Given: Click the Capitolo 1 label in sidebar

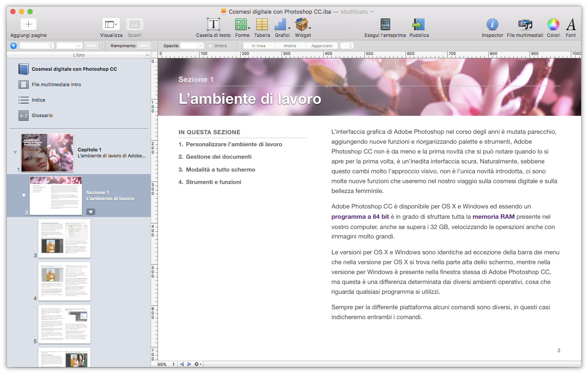Looking at the screenshot, I should (89, 150).
